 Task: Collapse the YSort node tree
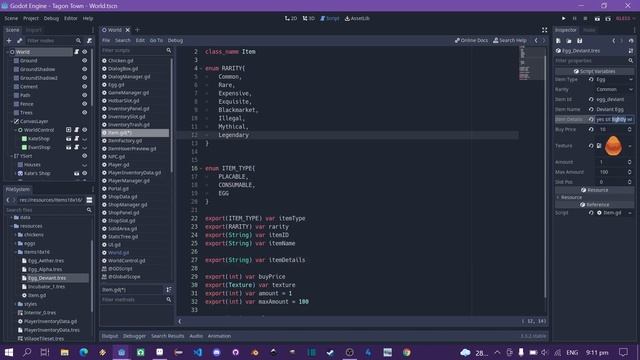coord(11,156)
